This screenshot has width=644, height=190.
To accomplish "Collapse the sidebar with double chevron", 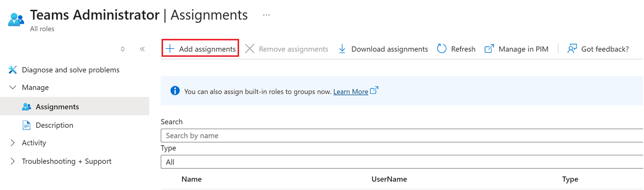I will (142, 49).
